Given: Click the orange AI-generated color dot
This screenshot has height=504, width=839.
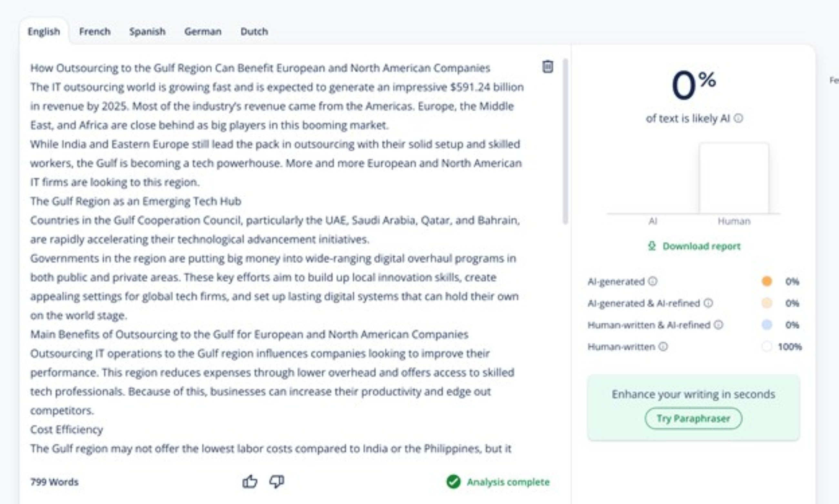Looking at the screenshot, I should pos(767,281).
